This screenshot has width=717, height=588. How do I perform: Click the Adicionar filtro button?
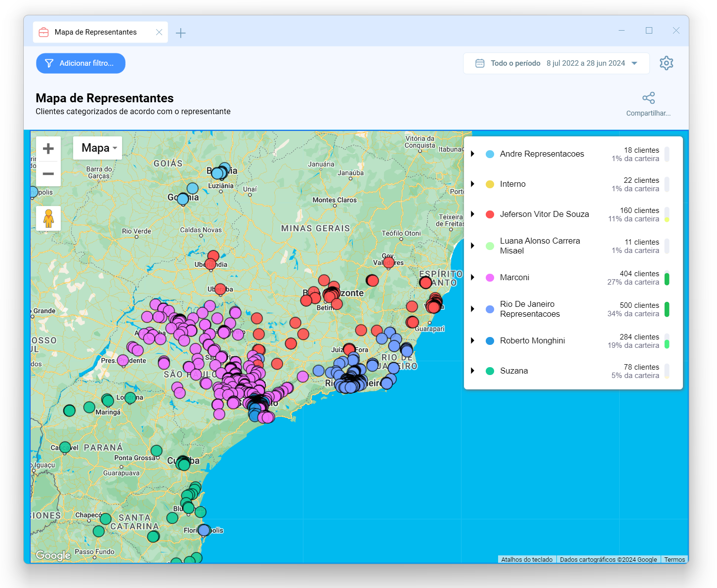81,63
